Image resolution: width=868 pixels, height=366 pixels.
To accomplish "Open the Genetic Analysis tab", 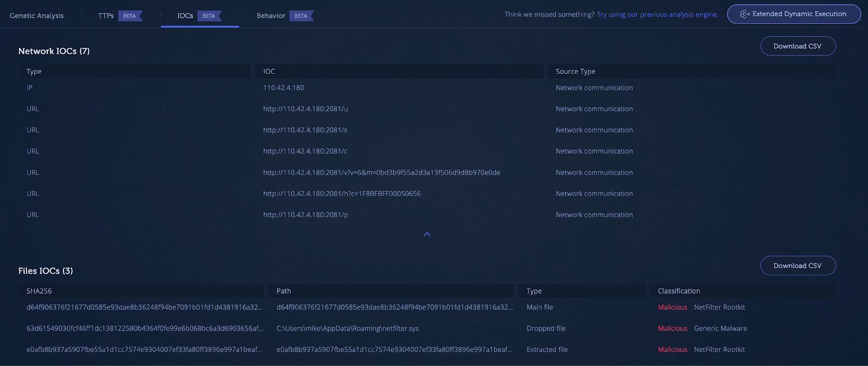I will coord(36,16).
